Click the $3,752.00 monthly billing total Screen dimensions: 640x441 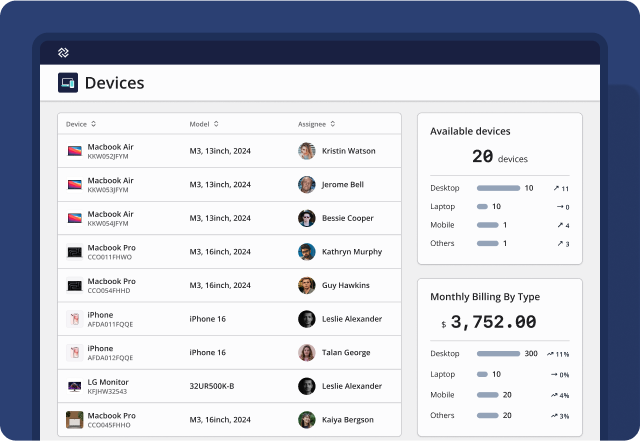492,323
